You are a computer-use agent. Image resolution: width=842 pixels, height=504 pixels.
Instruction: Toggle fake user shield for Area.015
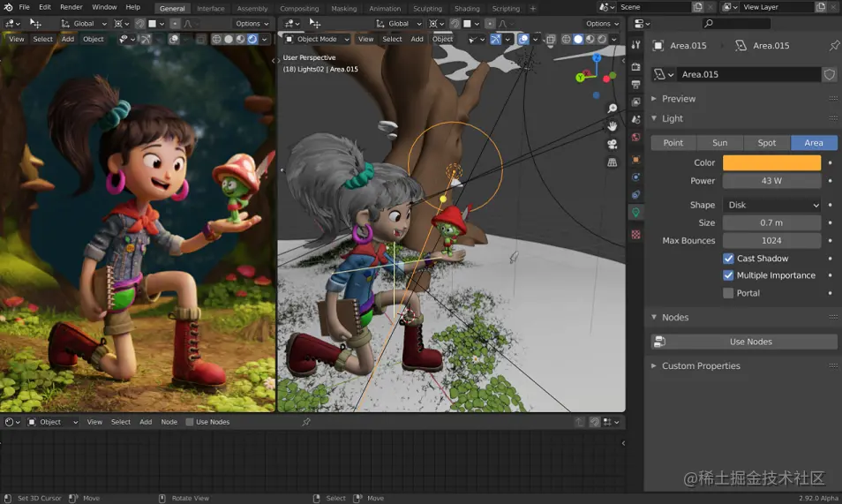830,74
